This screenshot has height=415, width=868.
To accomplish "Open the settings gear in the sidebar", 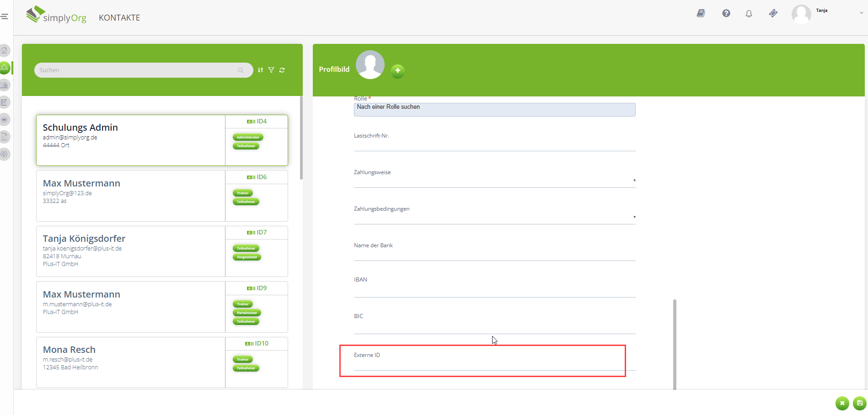I will coord(5,154).
